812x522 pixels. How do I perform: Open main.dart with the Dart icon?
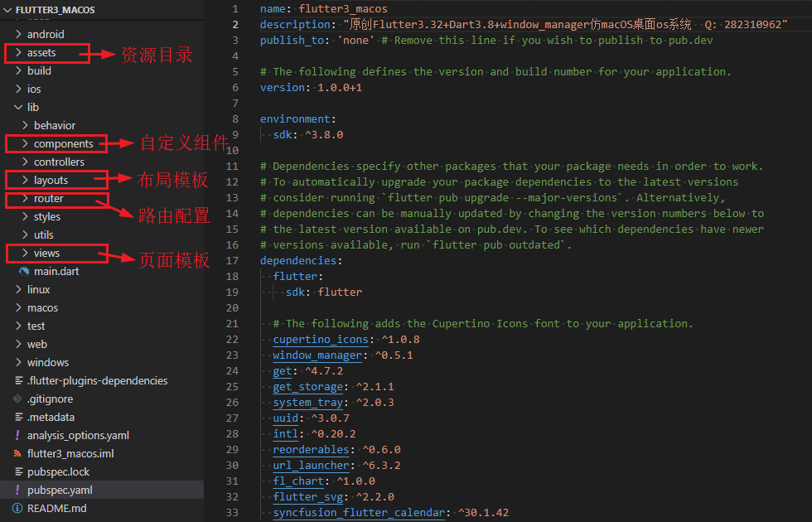(x=24, y=271)
